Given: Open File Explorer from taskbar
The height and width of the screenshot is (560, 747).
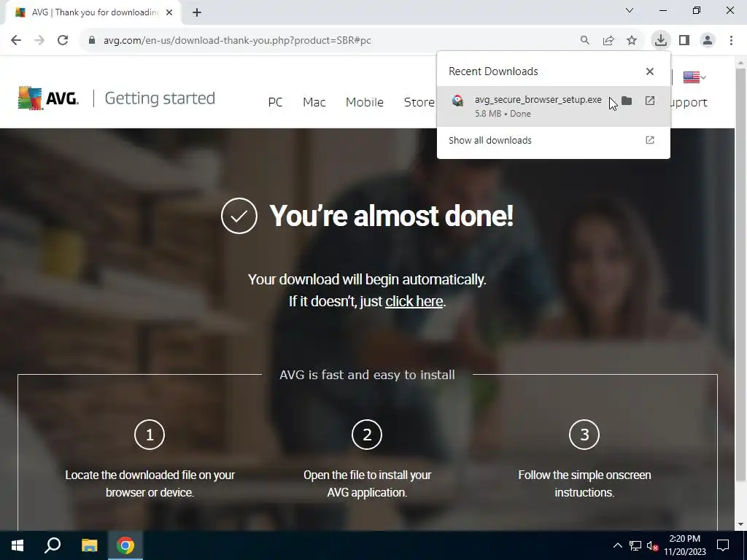Looking at the screenshot, I should pyautogui.click(x=89, y=545).
